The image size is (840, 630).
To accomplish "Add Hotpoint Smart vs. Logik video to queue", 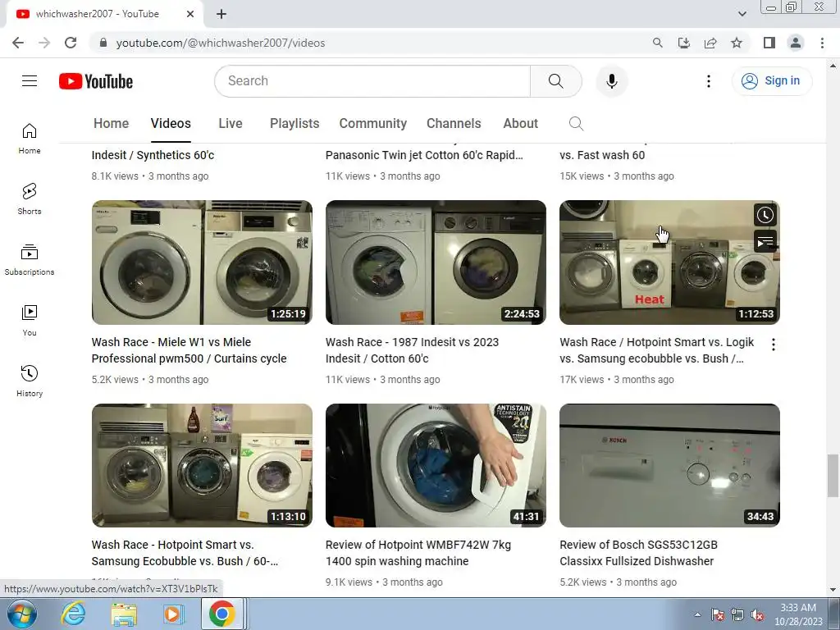I will click(765, 242).
